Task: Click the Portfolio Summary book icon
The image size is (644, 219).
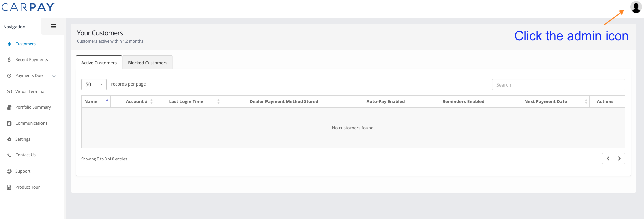Action: pos(9,107)
